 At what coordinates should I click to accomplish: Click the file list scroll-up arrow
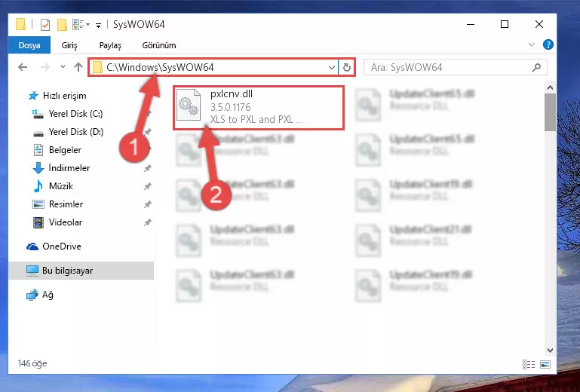click(x=550, y=87)
